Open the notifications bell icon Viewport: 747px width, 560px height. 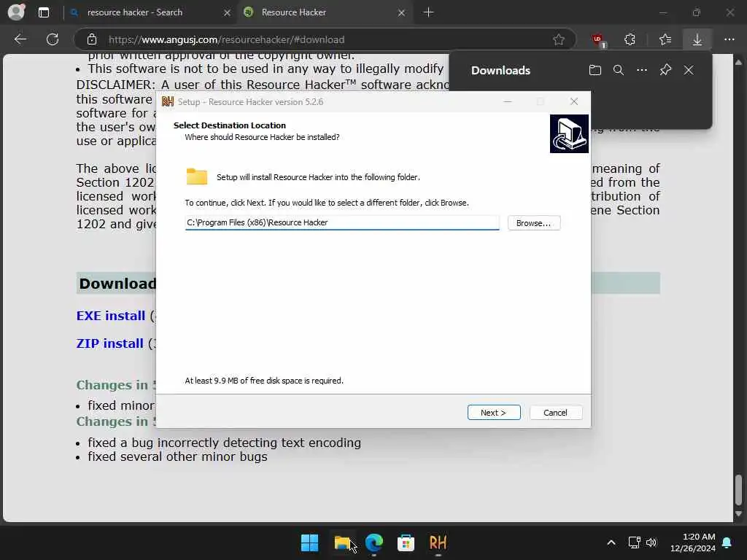coord(727,542)
